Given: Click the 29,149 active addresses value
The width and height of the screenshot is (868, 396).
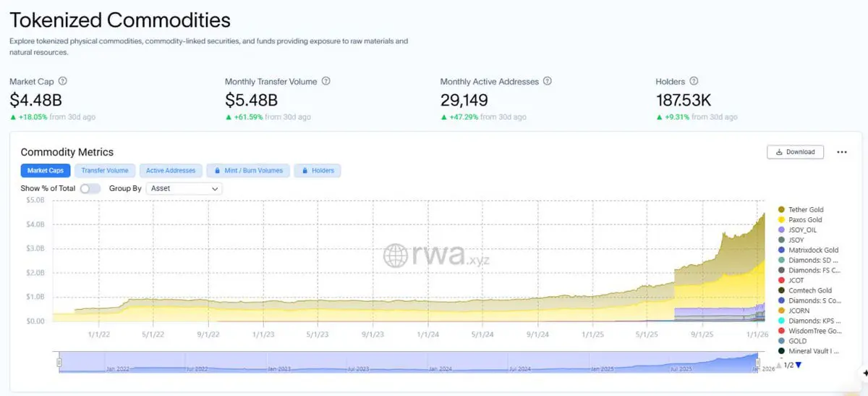Looking at the screenshot, I should [x=464, y=100].
